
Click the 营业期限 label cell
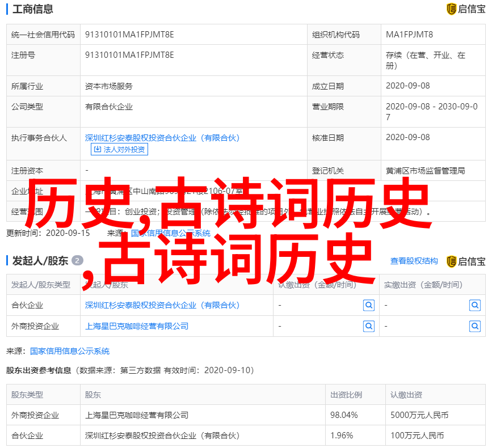[344, 112]
